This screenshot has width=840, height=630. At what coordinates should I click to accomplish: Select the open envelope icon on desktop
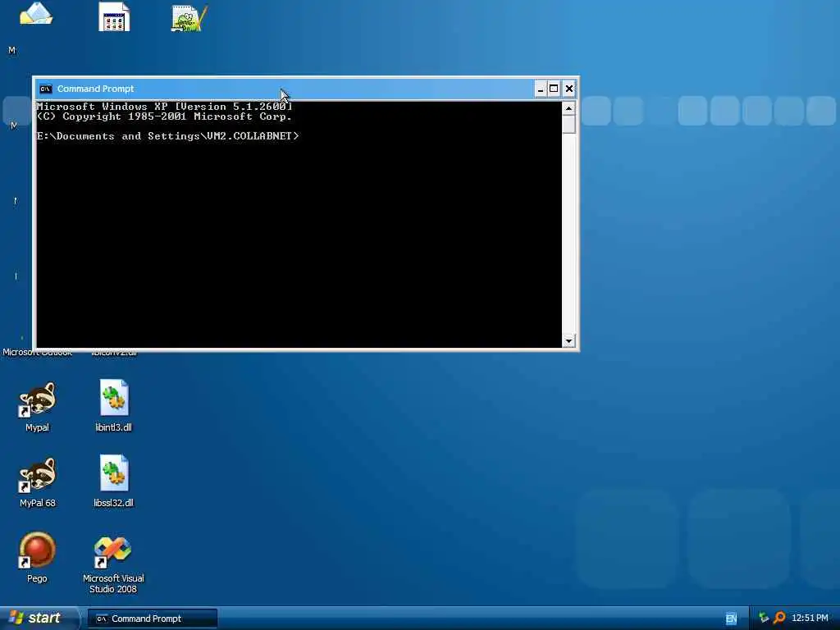(x=36, y=14)
